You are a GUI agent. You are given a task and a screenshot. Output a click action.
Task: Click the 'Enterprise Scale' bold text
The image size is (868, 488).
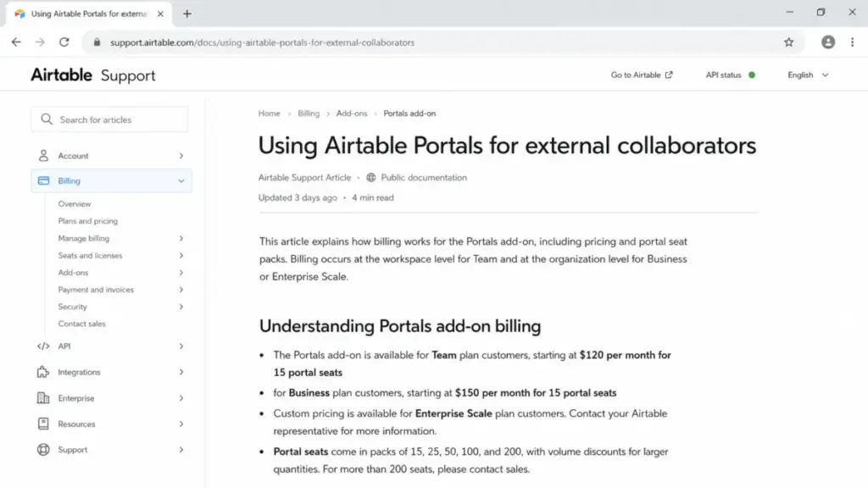pyautogui.click(x=453, y=413)
